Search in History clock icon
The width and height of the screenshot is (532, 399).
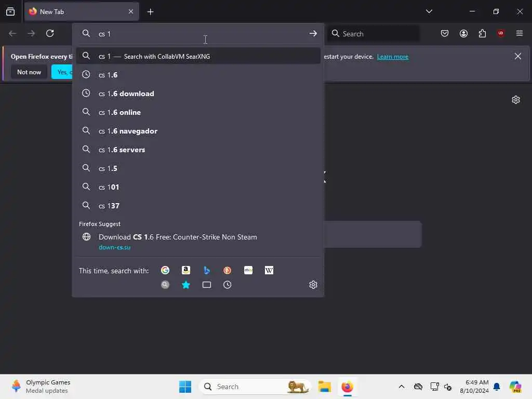tap(228, 285)
